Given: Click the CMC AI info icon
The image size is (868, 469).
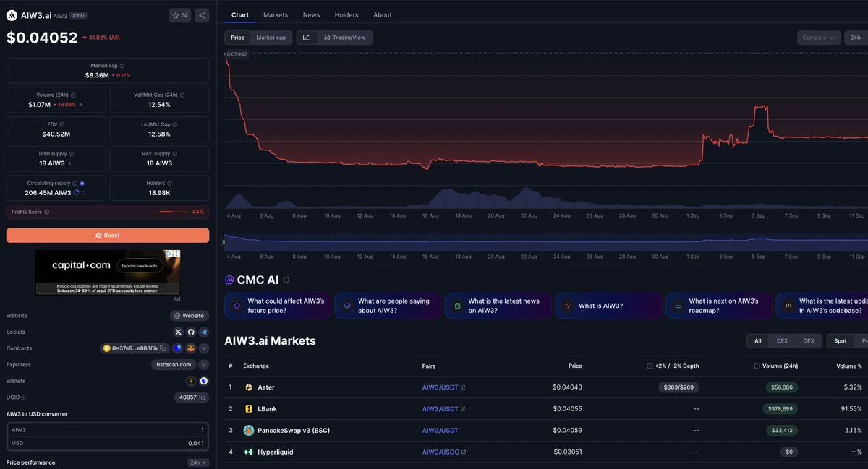Looking at the screenshot, I should [286, 280].
